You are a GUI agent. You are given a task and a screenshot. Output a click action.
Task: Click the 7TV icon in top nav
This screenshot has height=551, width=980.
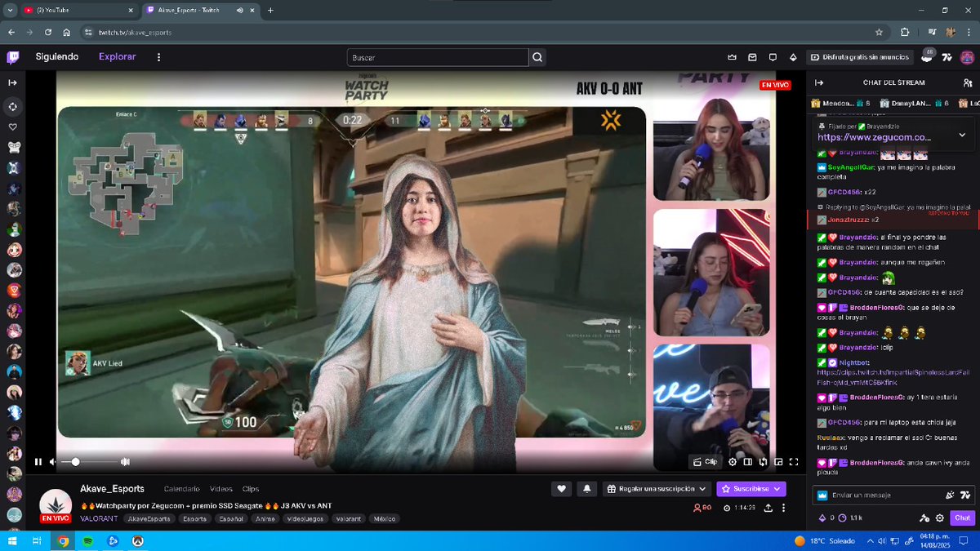click(947, 57)
